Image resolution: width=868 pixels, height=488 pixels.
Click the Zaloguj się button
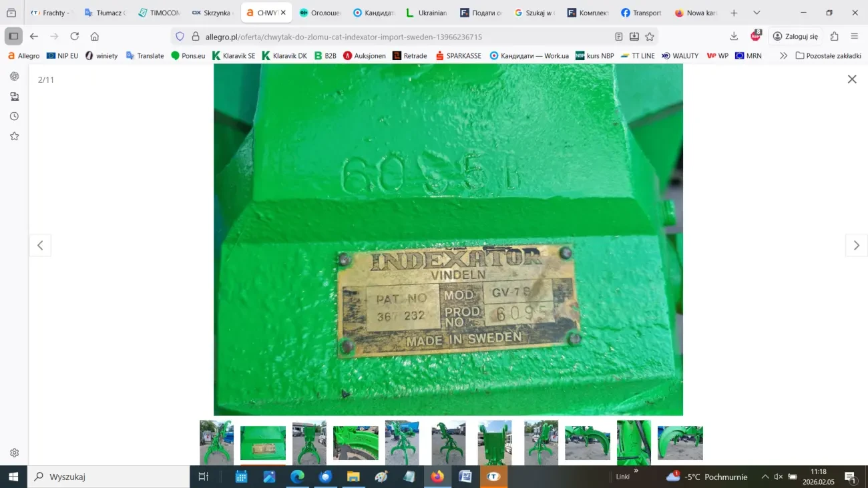pos(795,37)
